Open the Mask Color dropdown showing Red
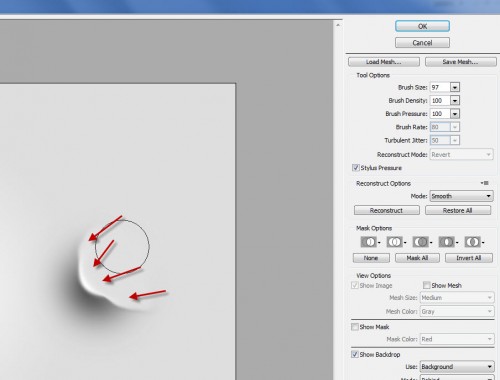 [x=457, y=339]
